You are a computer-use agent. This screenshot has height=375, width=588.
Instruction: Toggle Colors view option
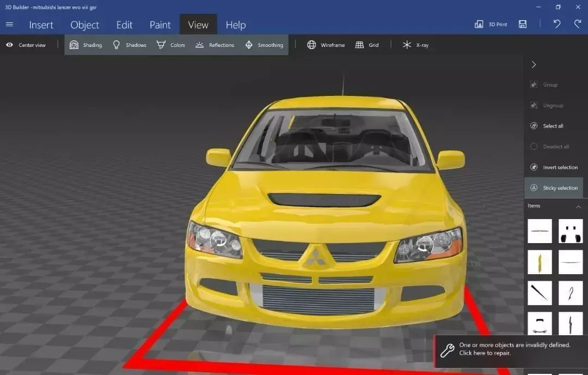tap(170, 45)
